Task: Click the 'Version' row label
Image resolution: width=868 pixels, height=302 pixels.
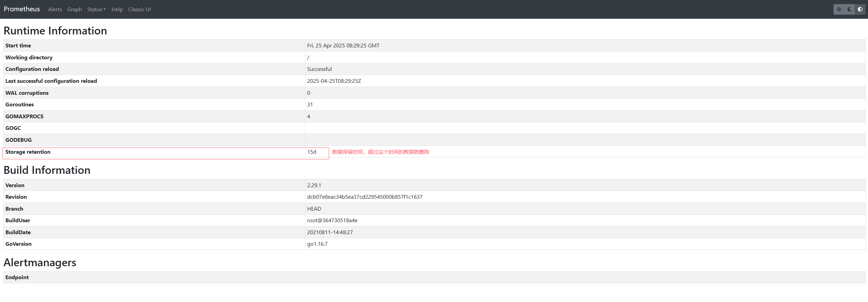Action: coord(15,185)
